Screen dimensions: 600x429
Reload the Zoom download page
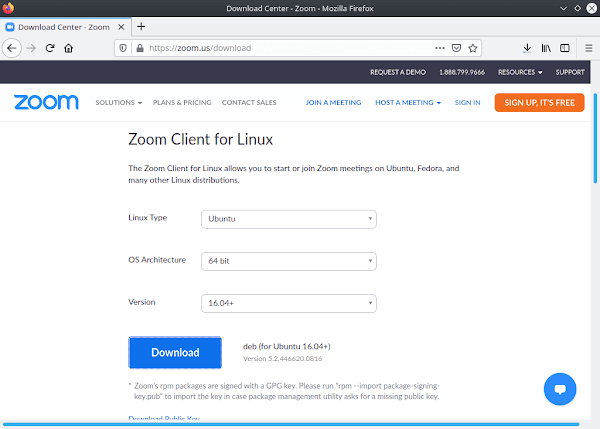click(x=50, y=48)
